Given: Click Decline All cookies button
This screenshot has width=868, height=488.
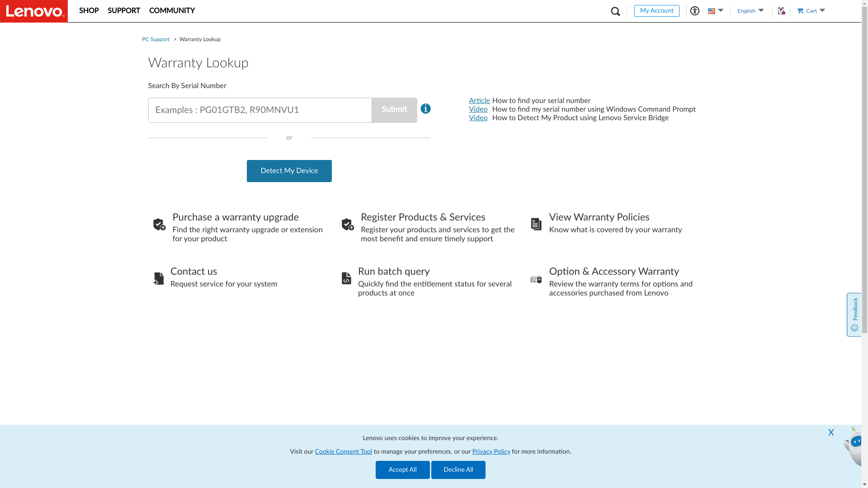Looking at the screenshot, I should click(458, 470).
